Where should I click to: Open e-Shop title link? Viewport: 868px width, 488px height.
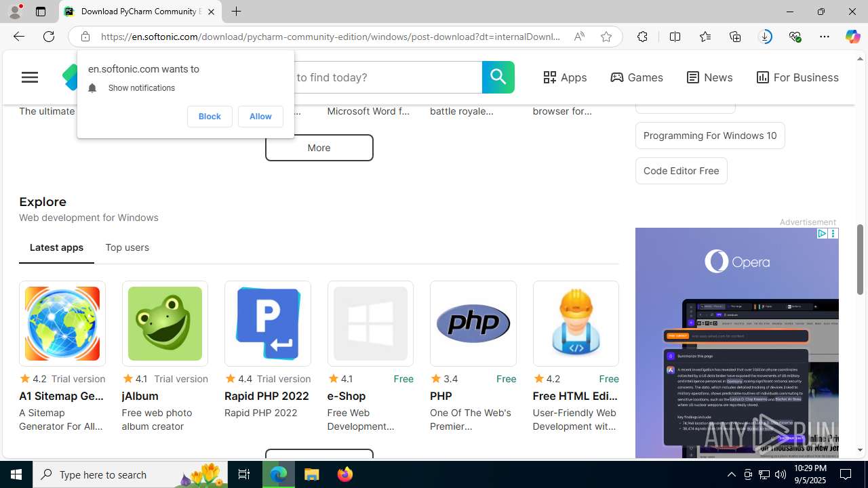pyautogui.click(x=347, y=396)
